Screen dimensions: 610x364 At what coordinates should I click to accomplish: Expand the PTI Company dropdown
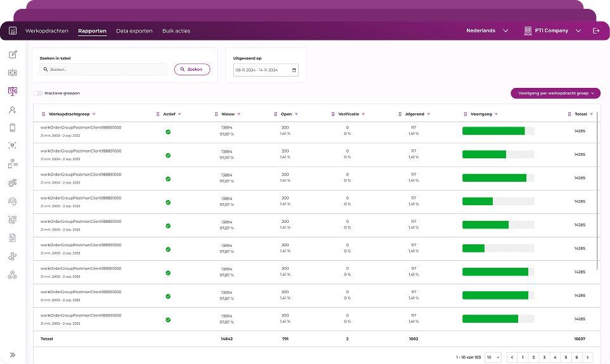pyautogui.click(x=552, y=31)
